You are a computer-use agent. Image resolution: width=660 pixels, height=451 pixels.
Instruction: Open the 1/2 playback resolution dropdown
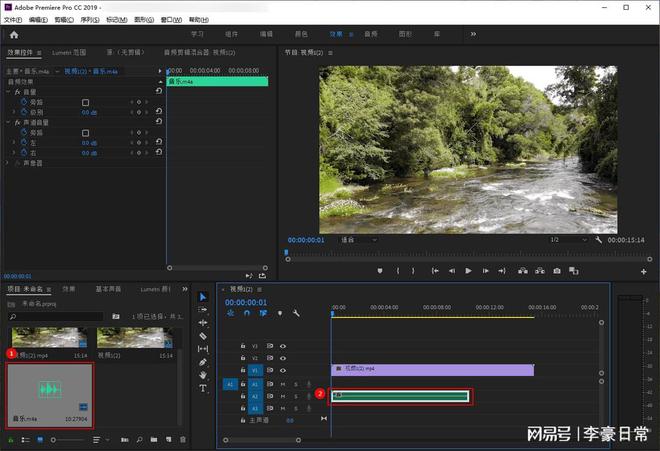click(568, 240)
